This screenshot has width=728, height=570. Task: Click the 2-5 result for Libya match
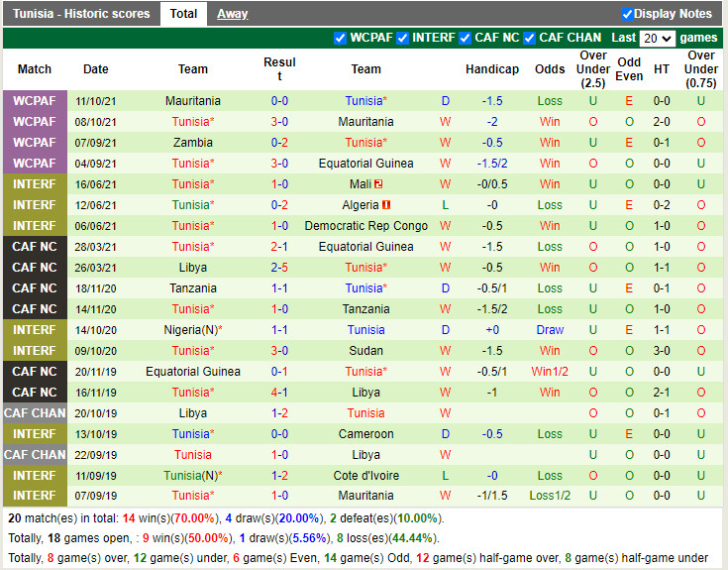[279, 268]
